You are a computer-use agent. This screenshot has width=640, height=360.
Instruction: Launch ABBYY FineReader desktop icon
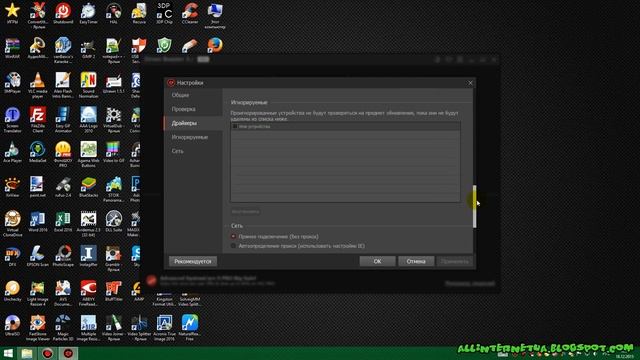point(88,293)
